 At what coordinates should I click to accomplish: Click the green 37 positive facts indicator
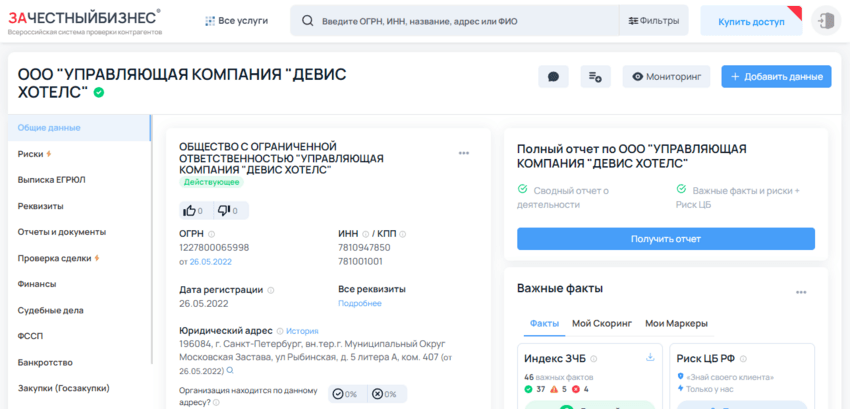(535, 389)
